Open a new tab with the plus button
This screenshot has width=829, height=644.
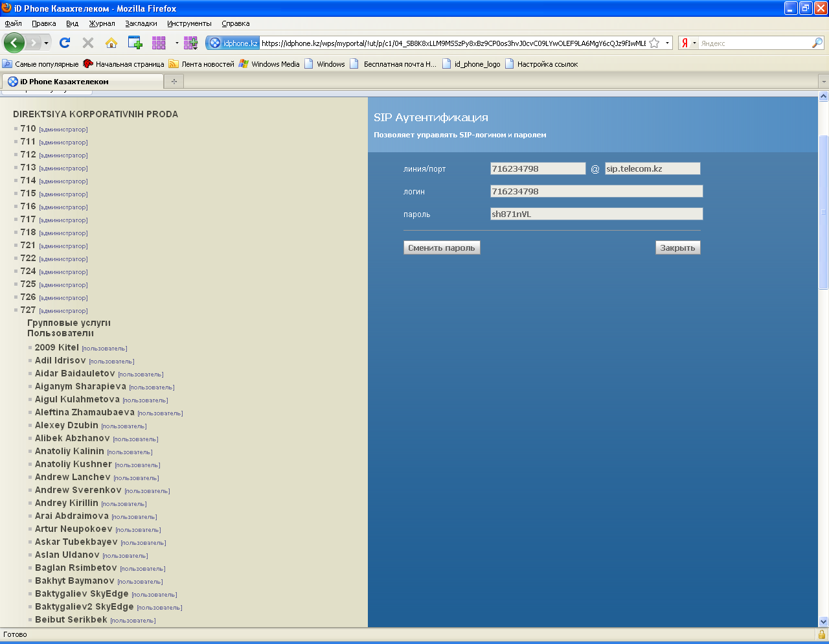[174, 82]
